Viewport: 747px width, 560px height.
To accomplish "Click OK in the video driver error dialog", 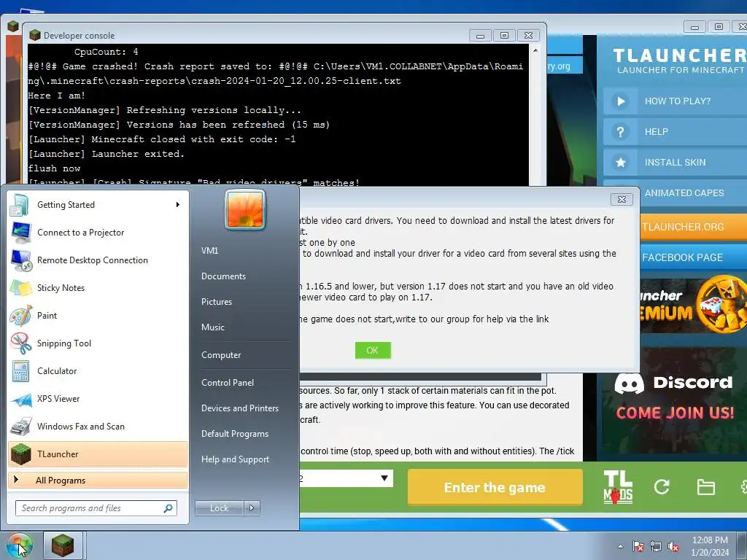I will click(373, 351).
